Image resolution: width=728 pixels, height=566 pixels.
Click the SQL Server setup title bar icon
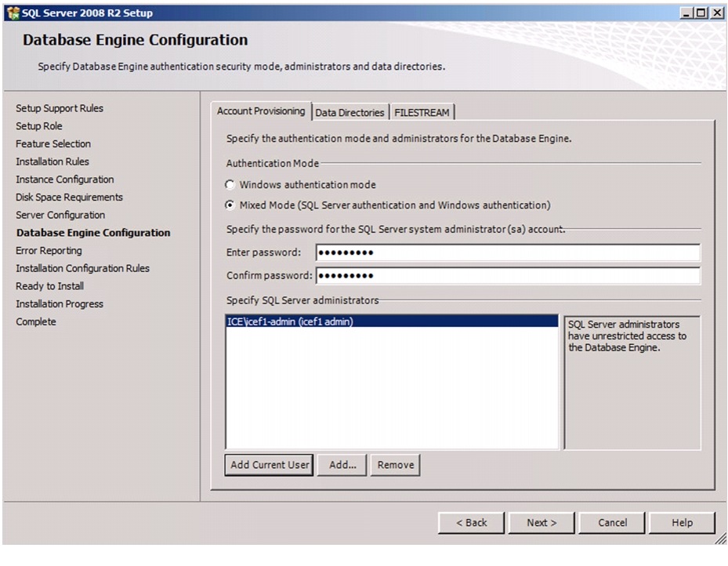point(13,13)
